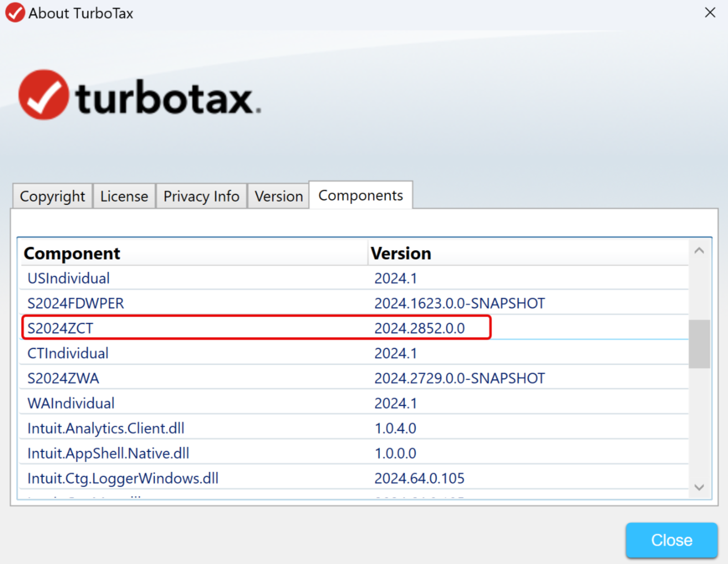Select the CTIndividual component
The image size is (728, 564).
tap(355, 353)
